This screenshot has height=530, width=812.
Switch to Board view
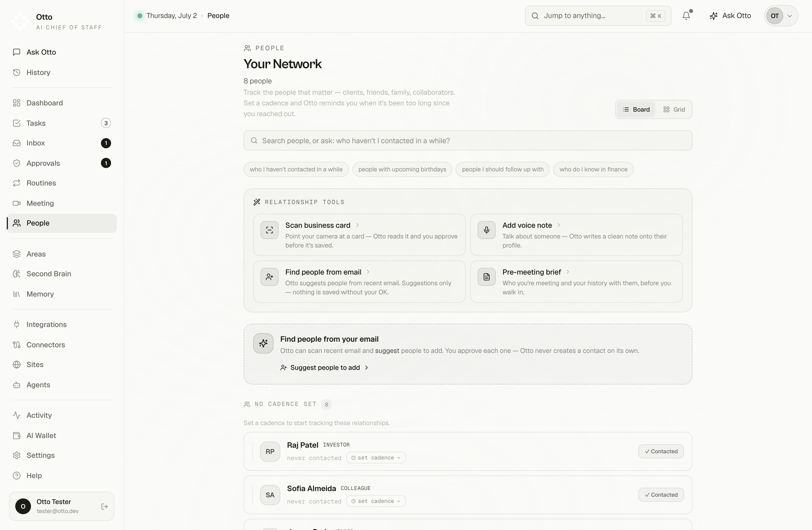coord(636,109)
